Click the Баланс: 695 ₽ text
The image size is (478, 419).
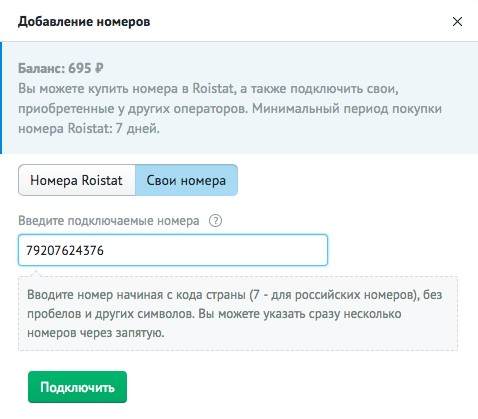61,68
